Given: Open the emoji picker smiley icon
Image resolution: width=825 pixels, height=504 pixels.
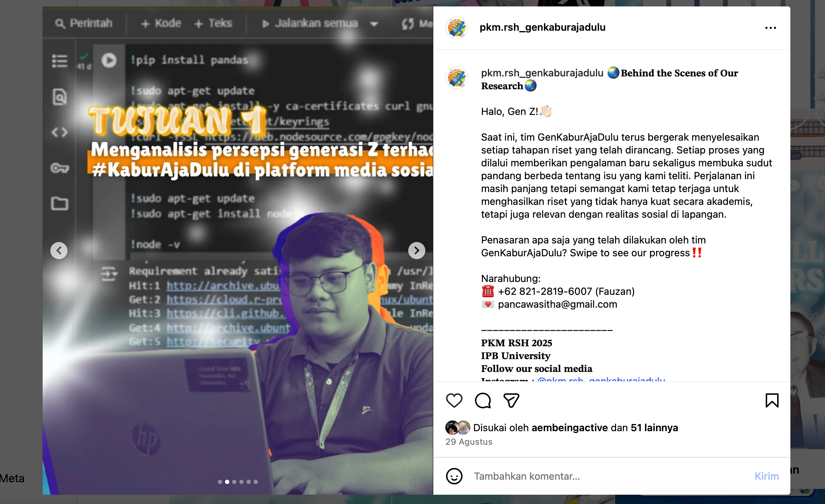Looking at the screenshot, I should [x=454, y=476].
